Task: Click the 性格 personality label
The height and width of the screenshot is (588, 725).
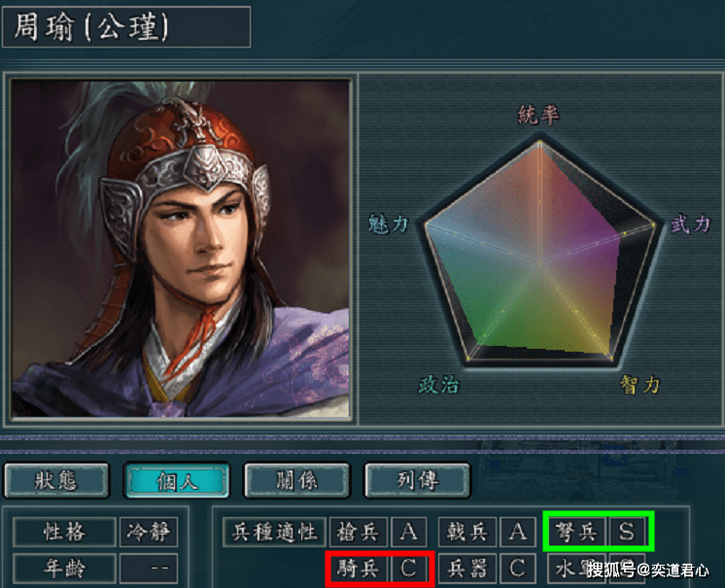Action: pyautogui.click(x=64, y=532)
